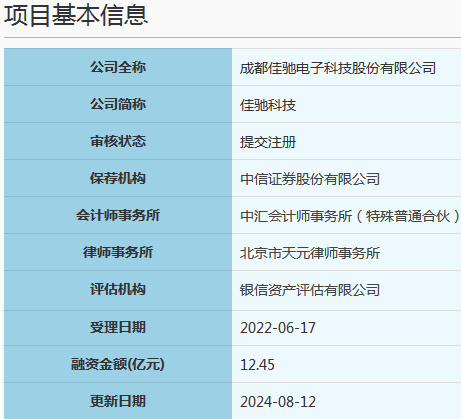
Task: Select the 会计师事务所 label cell
Action: pyautogui.click(x=118, y=215)
